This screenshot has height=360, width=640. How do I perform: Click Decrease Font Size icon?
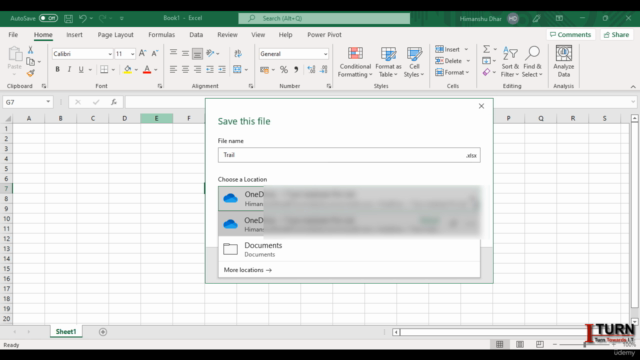tap(155, 53)
